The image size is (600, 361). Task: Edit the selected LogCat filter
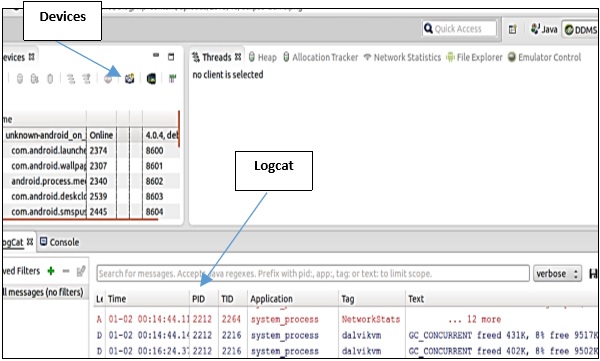pos(81,271)
